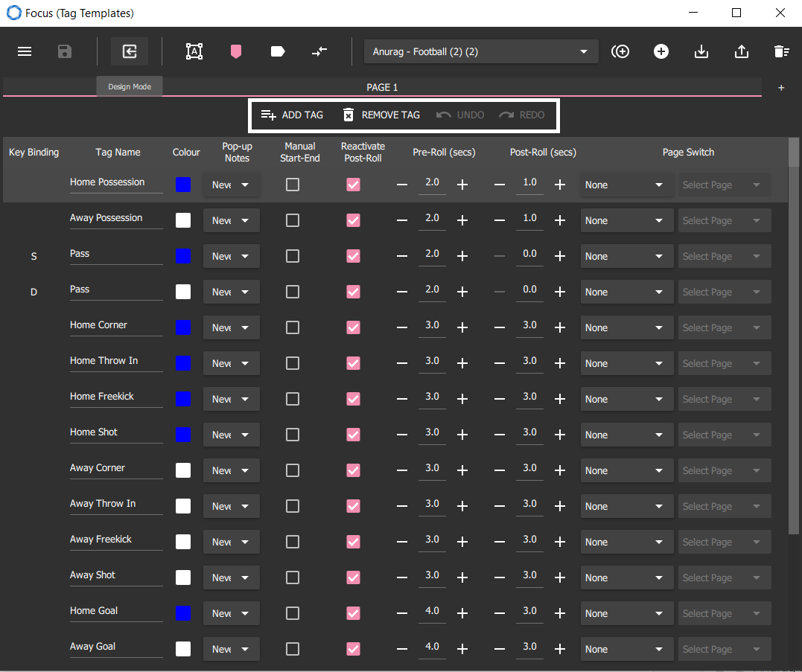Viewport: 802px width, 672px height.
Task: Open the blue colour swatch for Home Goal
Action: pos(183,613)
